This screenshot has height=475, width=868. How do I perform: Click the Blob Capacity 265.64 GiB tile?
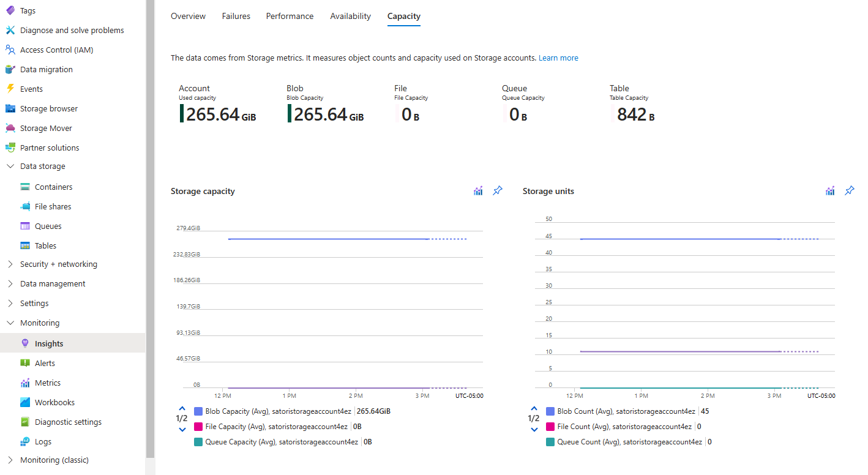tap(326, 104)
